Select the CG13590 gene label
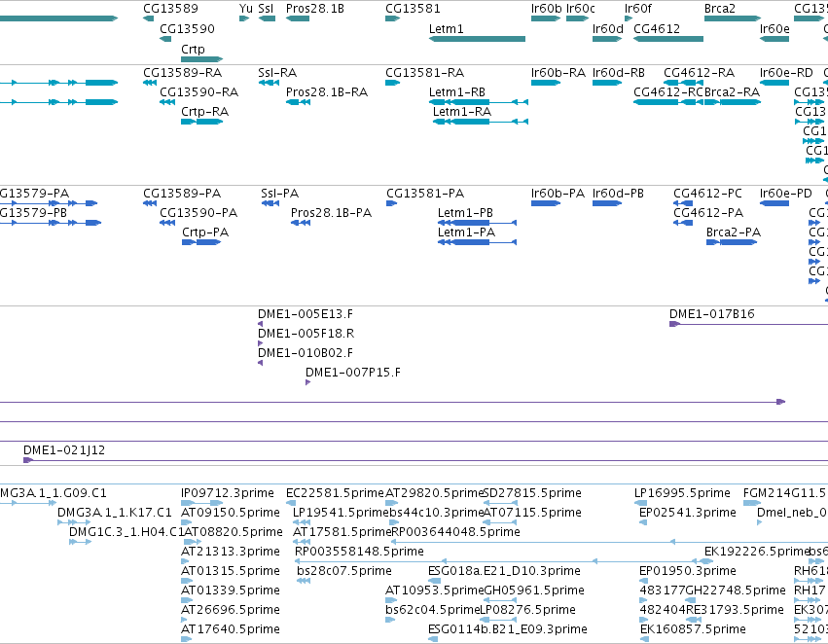The image size is (828, 644). [187, 29]
